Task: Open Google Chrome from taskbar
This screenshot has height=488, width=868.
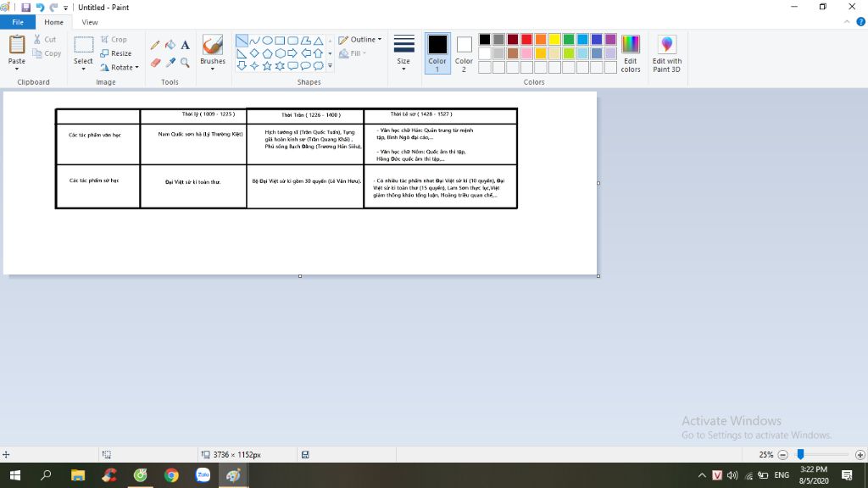Action: click(x=171, y=475)
